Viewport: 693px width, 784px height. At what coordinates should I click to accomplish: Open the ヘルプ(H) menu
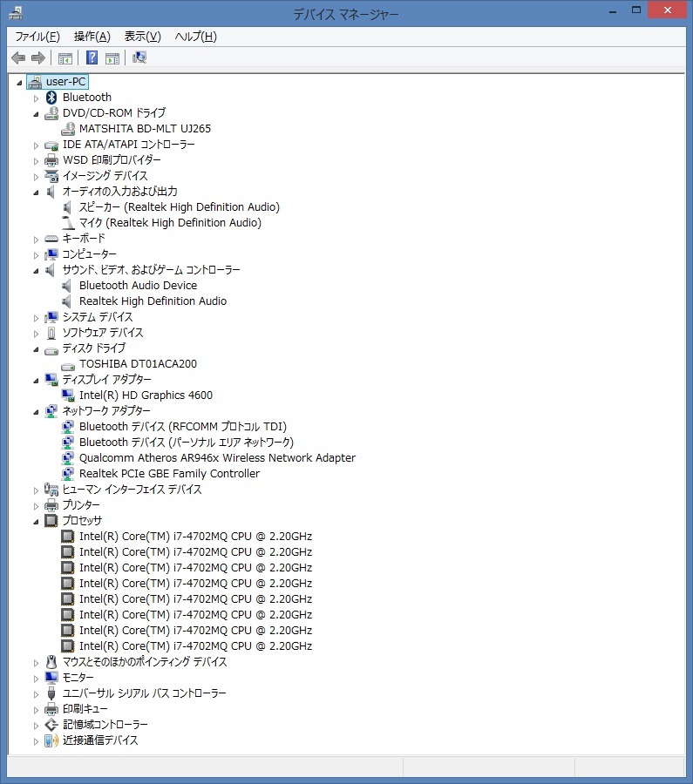[195, 37]
